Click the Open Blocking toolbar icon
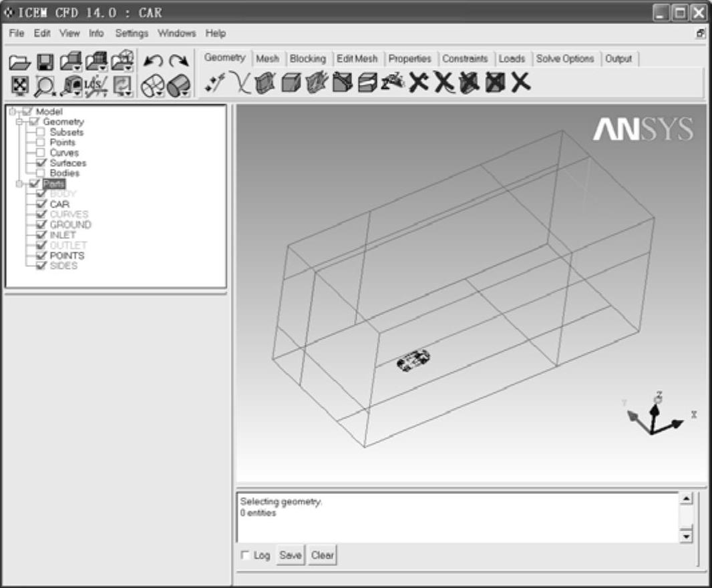Screen dimensions: 712x588 [123, 61]
